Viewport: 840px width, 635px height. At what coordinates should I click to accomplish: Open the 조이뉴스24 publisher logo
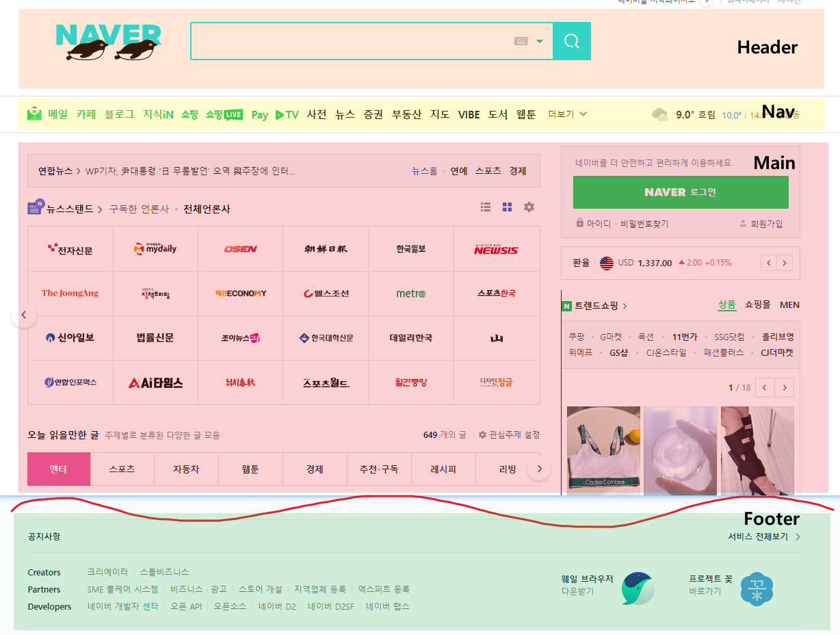pos(241,338)
